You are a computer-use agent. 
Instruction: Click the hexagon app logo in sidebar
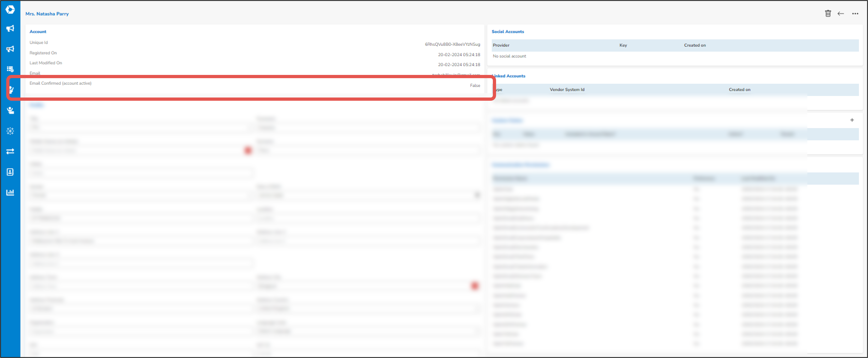10,9
